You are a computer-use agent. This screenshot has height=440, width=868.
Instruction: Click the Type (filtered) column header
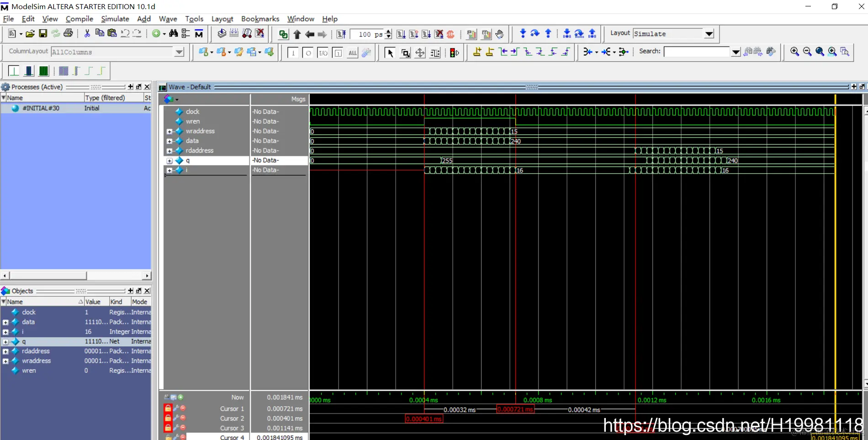pos(113,98)
